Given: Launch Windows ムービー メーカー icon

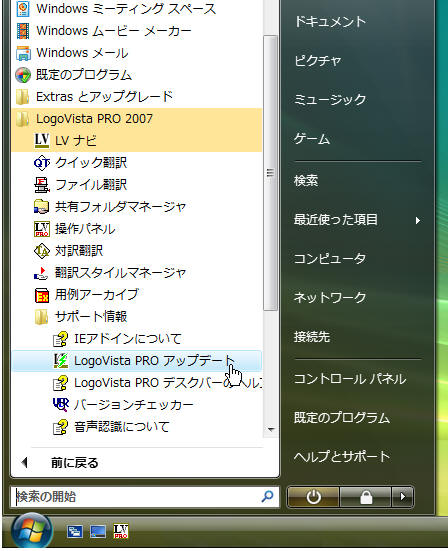Looking at the screenshot, I should coord(23,31).
